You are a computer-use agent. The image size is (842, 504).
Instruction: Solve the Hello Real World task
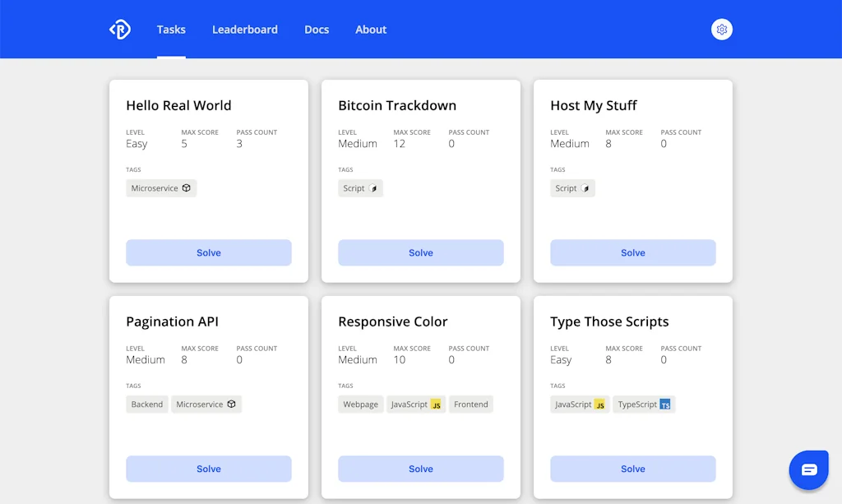209,252
